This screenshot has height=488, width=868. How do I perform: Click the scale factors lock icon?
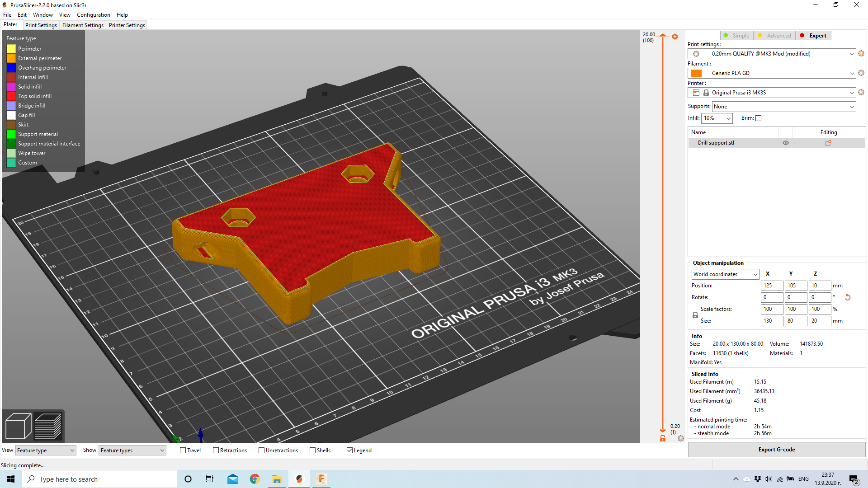(x=695, y=315)
